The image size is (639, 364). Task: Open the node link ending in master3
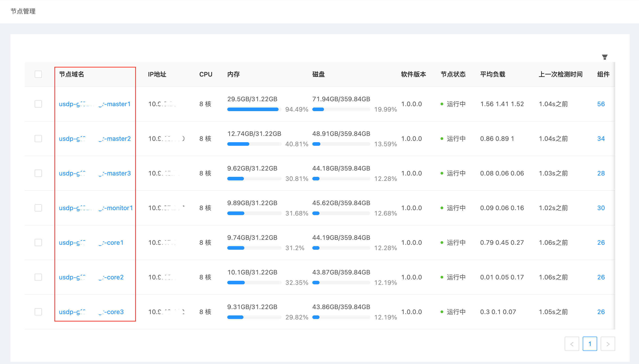(x=95, y=173)
